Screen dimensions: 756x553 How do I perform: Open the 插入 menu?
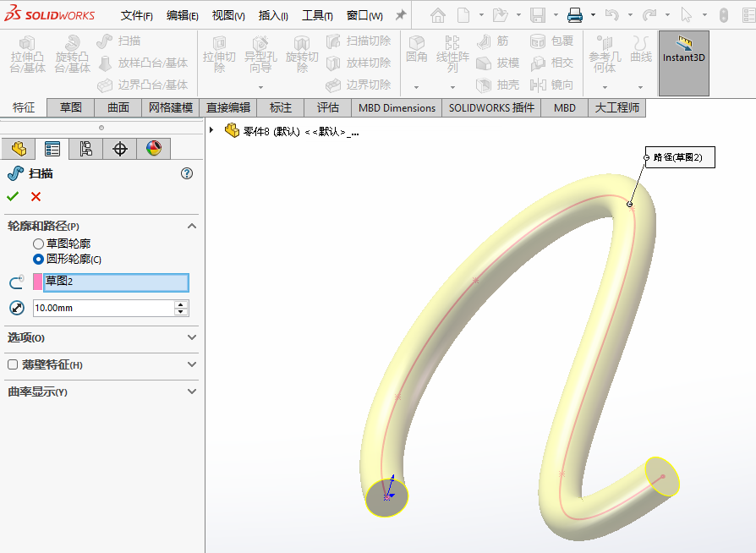pos(272,15)
